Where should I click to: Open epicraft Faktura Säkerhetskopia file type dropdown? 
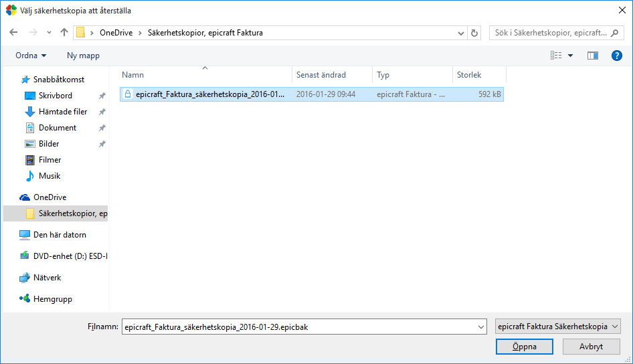[558, 327]
